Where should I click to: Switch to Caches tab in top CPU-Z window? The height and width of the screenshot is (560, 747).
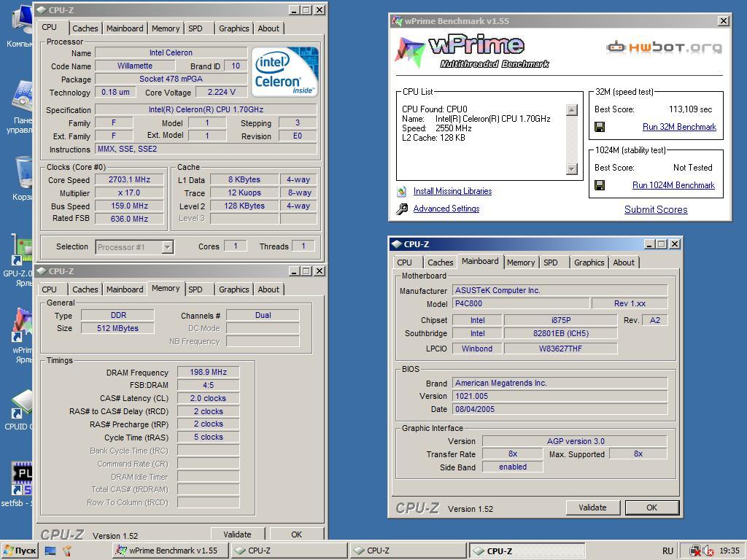[x=85, y=28]
